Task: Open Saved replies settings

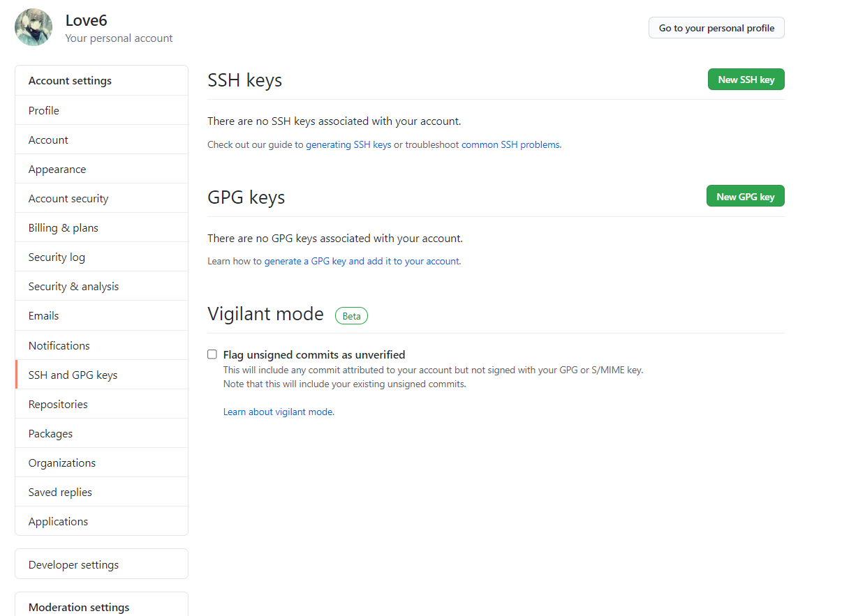Action: [101, 492]
